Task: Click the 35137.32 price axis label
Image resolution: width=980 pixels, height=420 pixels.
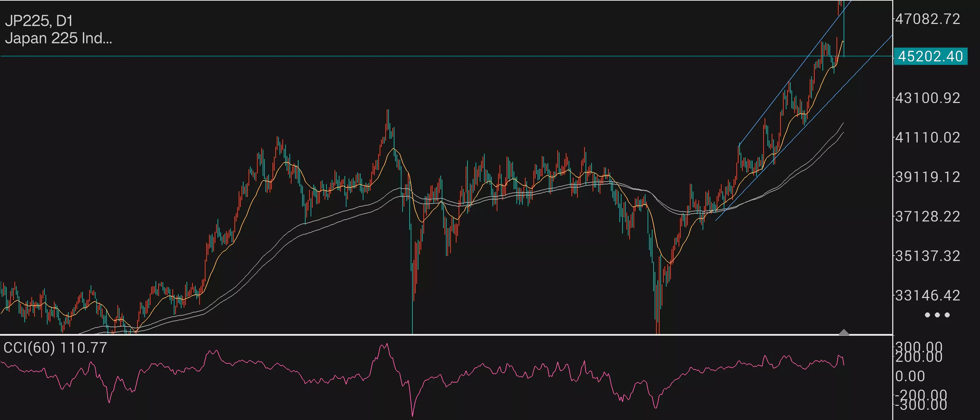Action: coord(927,256)
